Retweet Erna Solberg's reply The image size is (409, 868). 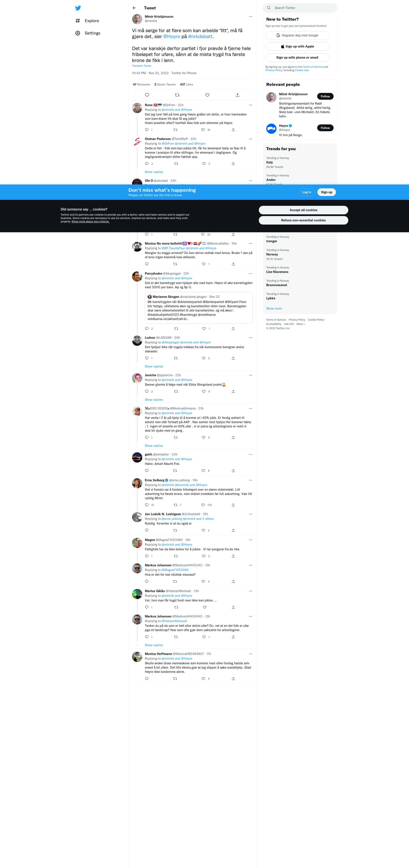[175, 505]
